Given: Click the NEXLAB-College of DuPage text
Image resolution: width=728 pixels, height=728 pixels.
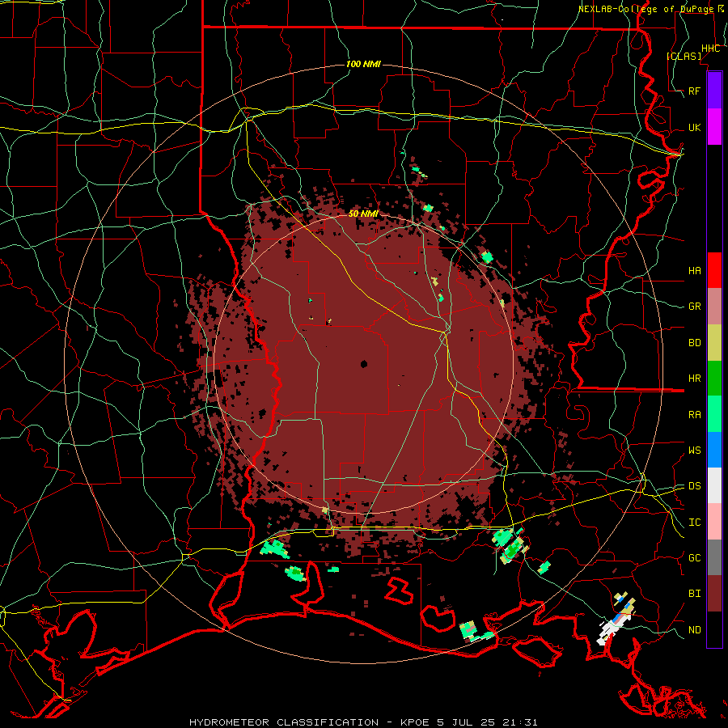Looking at the screenshot, I should 645,9.
